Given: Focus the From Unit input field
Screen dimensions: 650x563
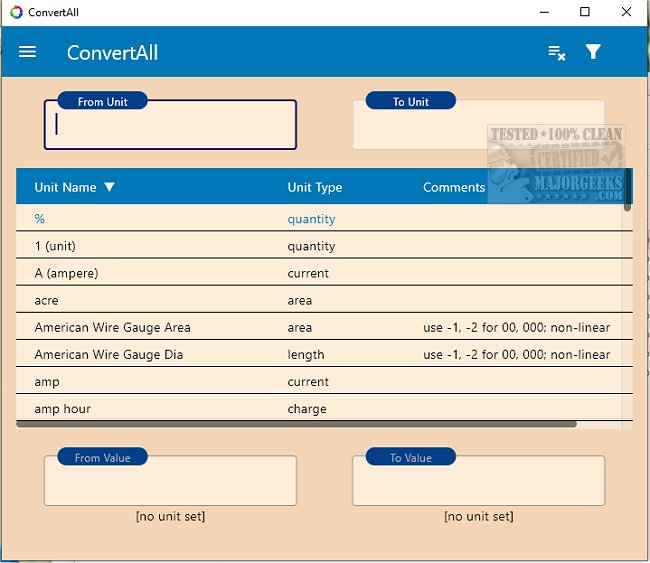Looking at the screenshot, I should coord(170,126).
